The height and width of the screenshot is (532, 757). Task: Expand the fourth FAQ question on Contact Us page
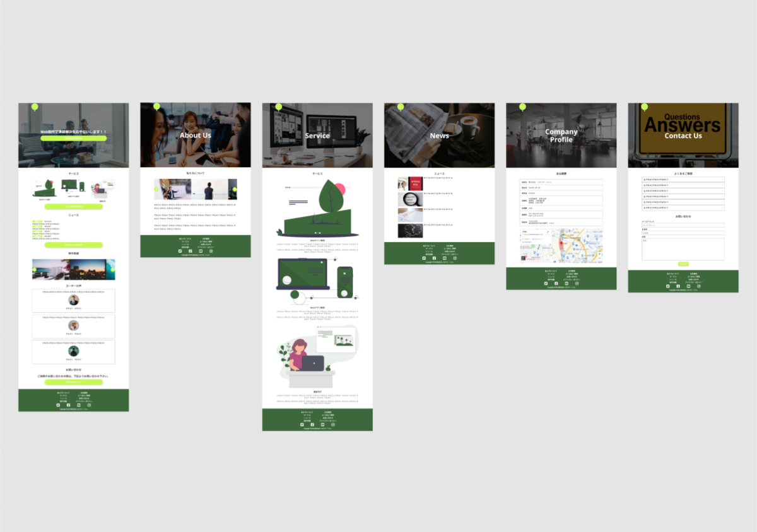(x=683, y=196)
